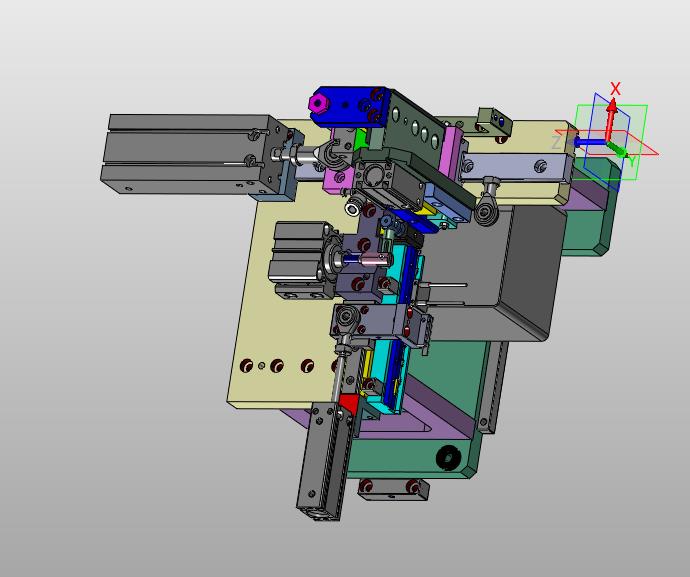Click the blue Z axis bar of the triad
Screen dimensions: 690x577
click(x=591, y=142)
